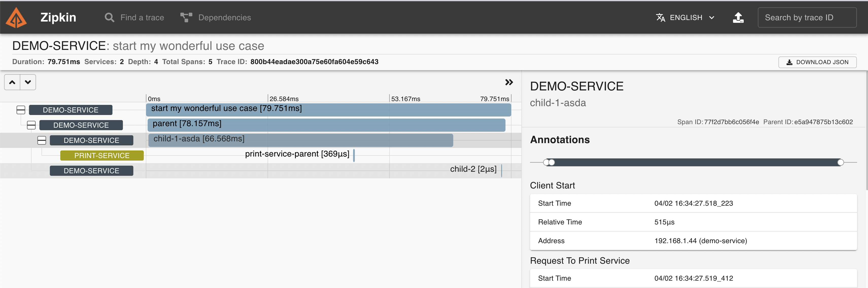Select the parent span timeline bar

coord(326,125)
